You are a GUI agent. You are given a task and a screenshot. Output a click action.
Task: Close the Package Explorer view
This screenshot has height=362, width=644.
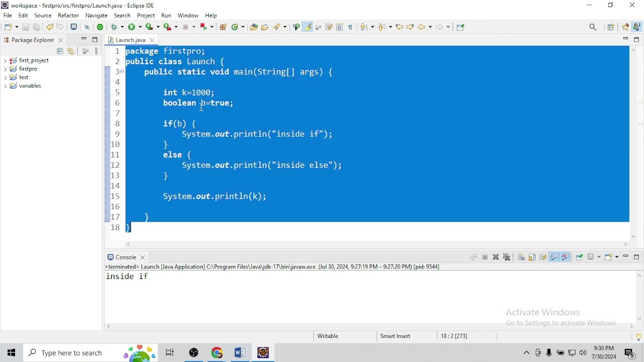tap(61, 41)
